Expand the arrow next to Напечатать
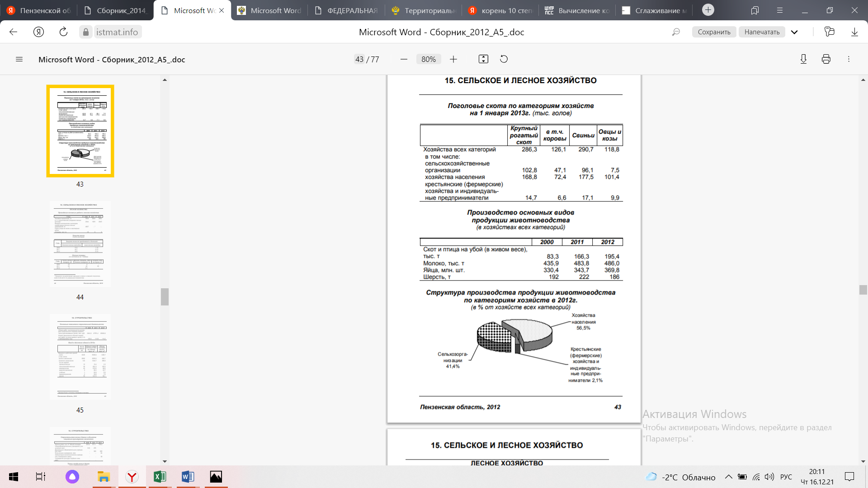 point(794,32)
